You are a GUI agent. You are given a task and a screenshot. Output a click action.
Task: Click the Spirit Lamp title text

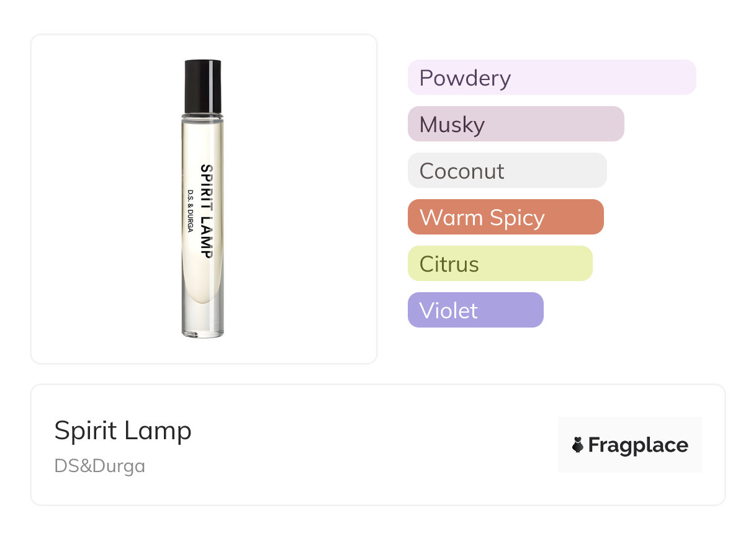[x=123, y=431]
